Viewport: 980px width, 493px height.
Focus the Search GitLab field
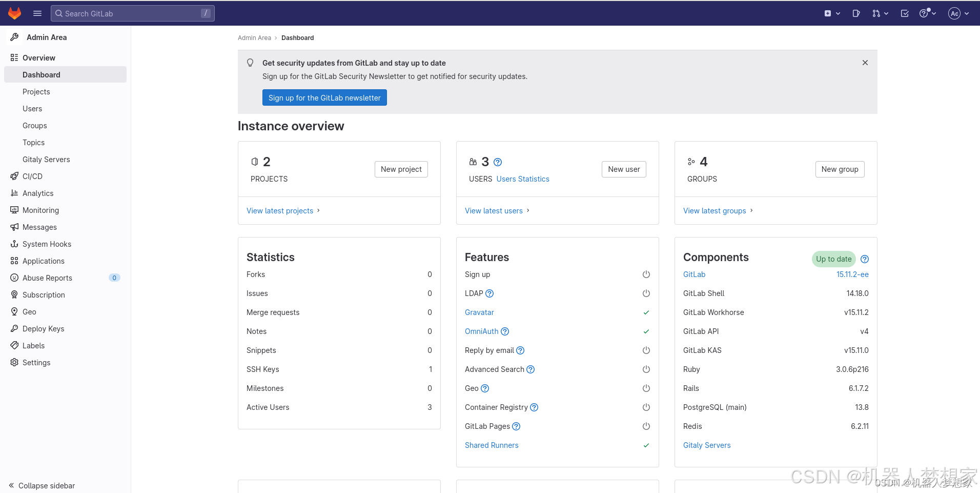point(133,13)
